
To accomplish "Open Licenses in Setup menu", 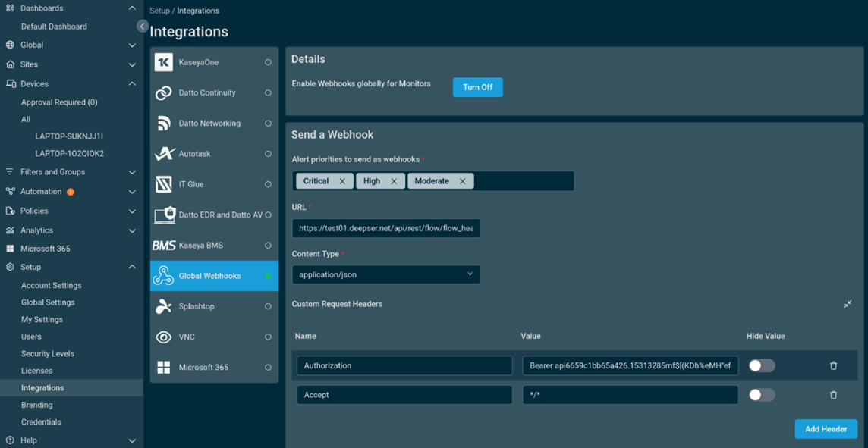I will (x=36, y=371).
